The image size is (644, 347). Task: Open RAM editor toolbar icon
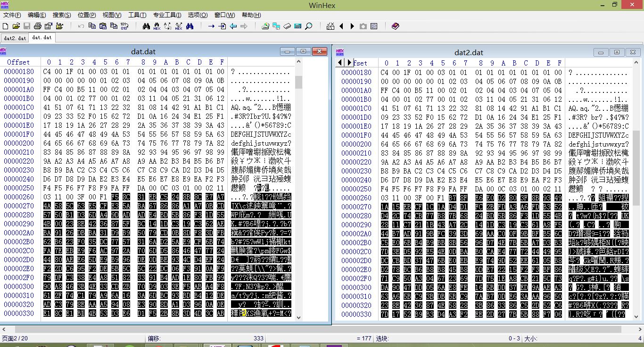pyautogui.click(x=287, y=26)
